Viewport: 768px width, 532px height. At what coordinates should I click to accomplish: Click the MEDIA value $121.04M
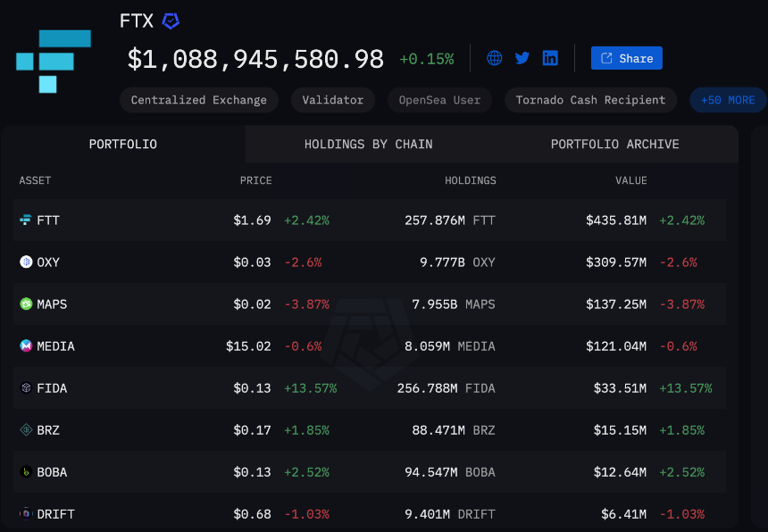click(616, 346)
